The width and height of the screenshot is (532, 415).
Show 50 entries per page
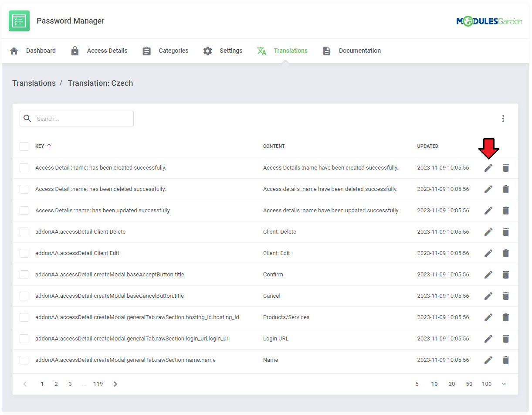click(x=469, y=384)
